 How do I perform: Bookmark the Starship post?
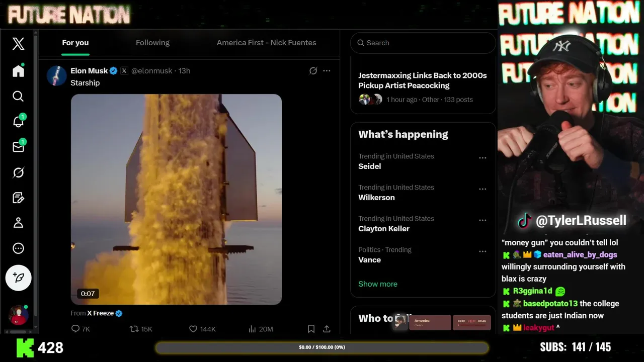pos(311,329)
